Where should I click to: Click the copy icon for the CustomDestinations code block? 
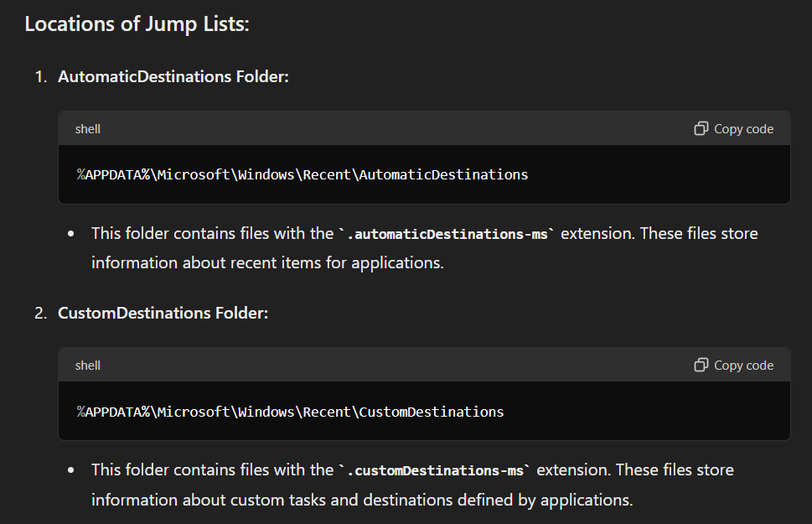coord(701,365)
